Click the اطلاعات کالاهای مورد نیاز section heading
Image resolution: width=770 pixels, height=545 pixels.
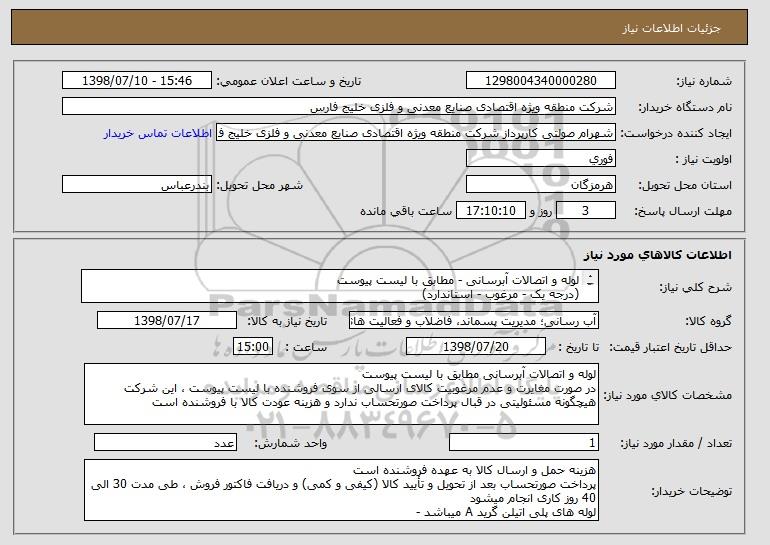(658, 255)
